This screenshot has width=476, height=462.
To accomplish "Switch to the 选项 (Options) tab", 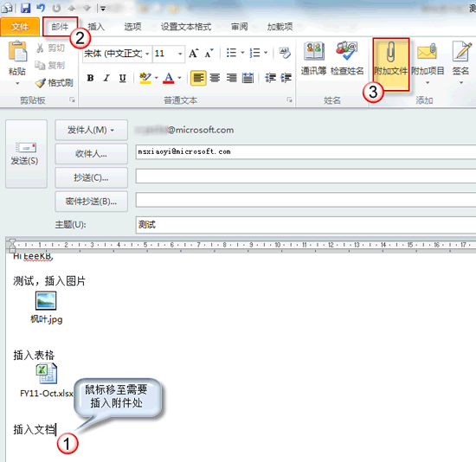I will click(x=132, y=27).
